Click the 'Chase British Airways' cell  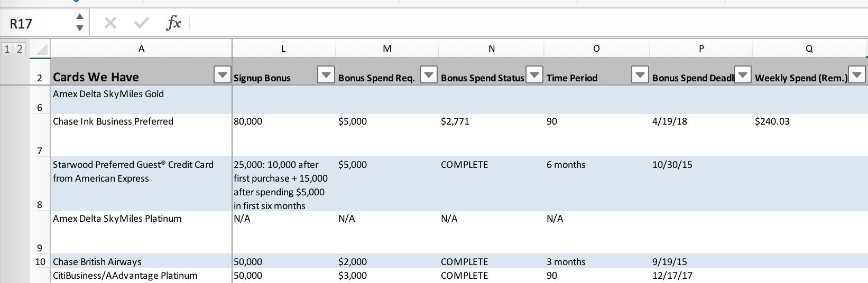point(141,261)
